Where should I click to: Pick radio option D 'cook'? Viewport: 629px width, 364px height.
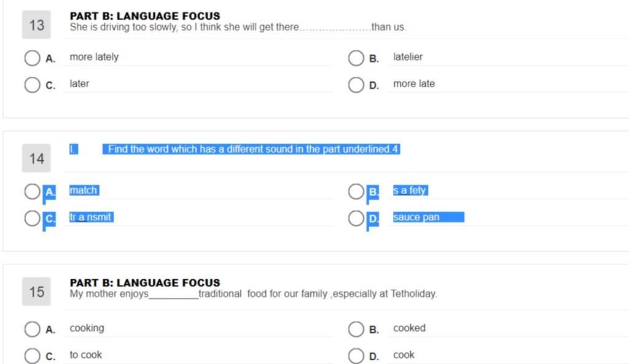356,355
